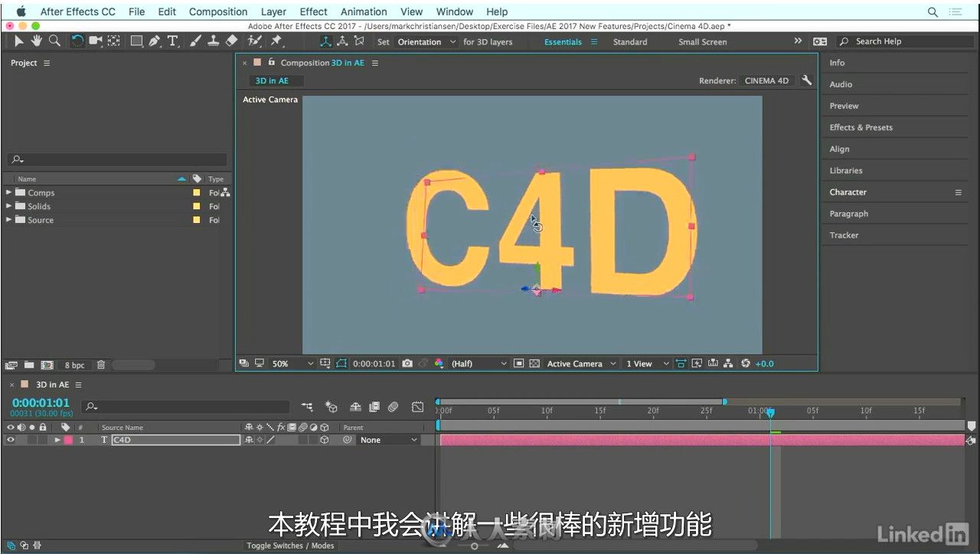Open composition flowchart icon in viewer
980x554 pixels.
click(728, 363)
